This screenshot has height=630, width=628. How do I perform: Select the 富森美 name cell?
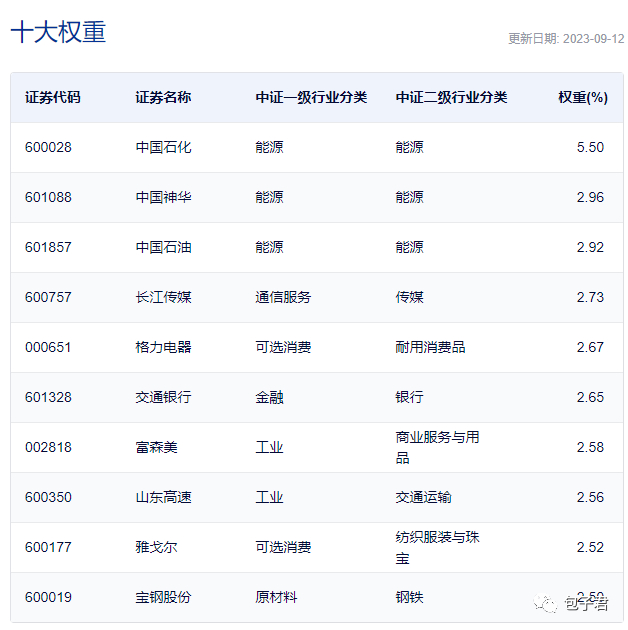(156, 447)
